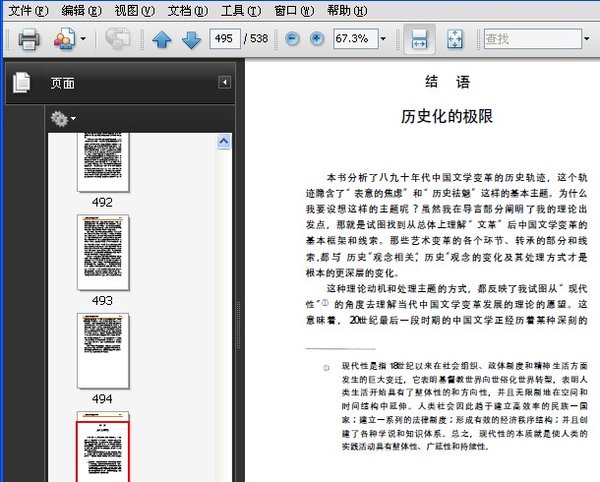Screen dimensions: 600x482
Task: Go to previous page with up arrow
Action: click(x=162, y=40)
